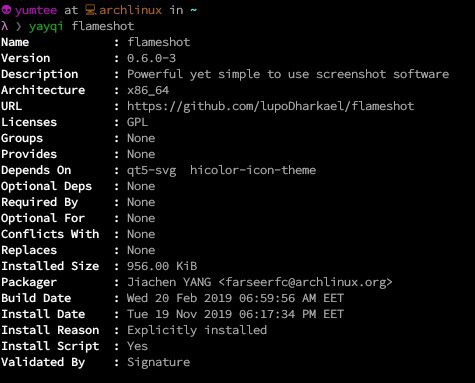Click the archlinux hostname text
475x383 pixels.
(x=130, y=10)
